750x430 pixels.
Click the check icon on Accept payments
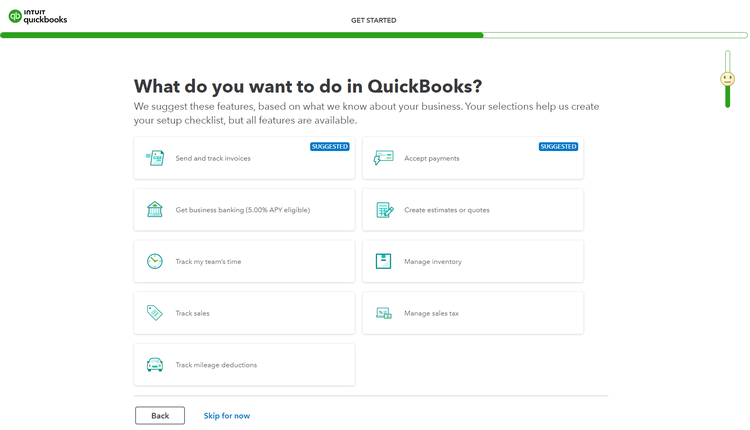click(x=383, y=158)
